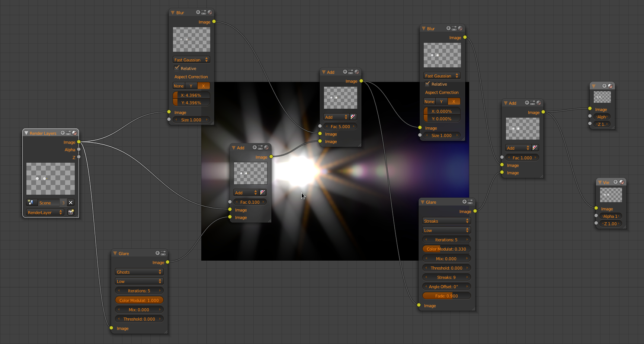Click the Color Modulat: 1.000 slider
The height and width of the screenshot is (344, 644).
139,300
